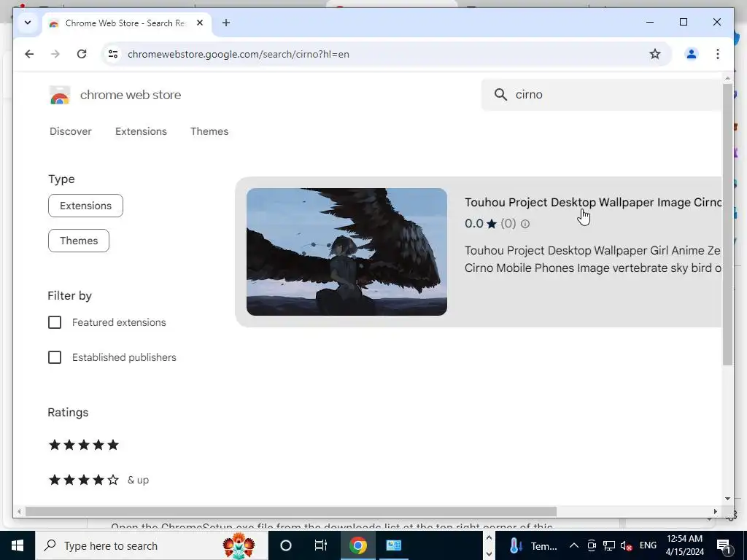Viewport: 747px width, 560px height.
Task: Open the notification center icon
Action: (x=724, y=545)
